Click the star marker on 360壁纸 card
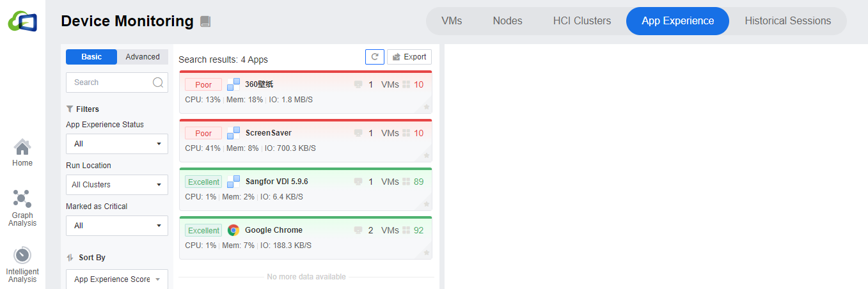This screenshot has height=289, width=868. coord(427,107)
